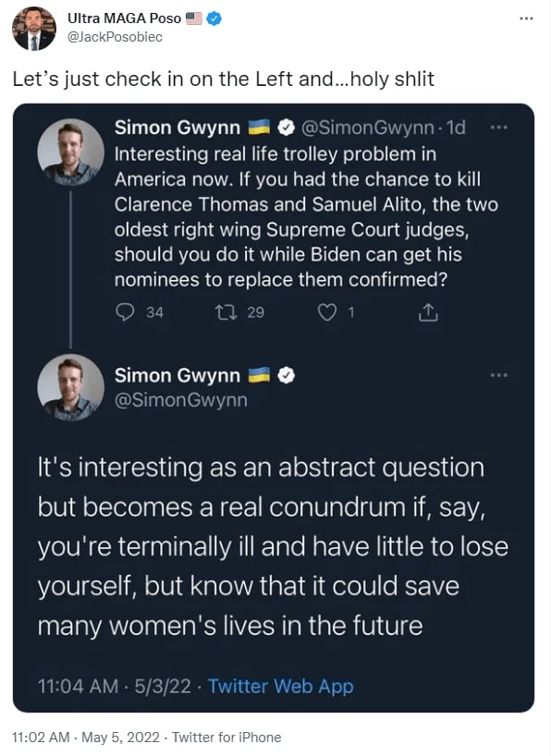Open Simon Gwynn's avatar in the second tweet
The height and width of the screenshot is (756, 551).
(70, 387)
